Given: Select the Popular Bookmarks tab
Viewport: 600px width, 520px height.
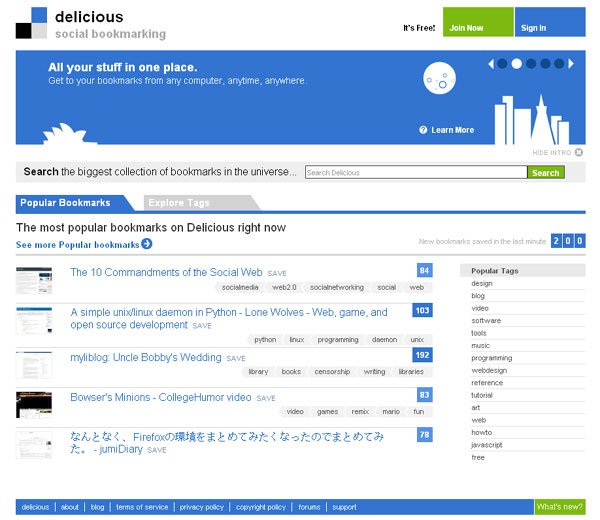Looking at the screenshot, I should coord(65,203).
